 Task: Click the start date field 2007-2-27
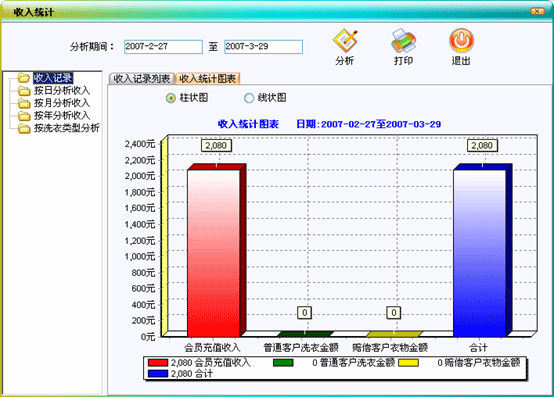(163, 47)
